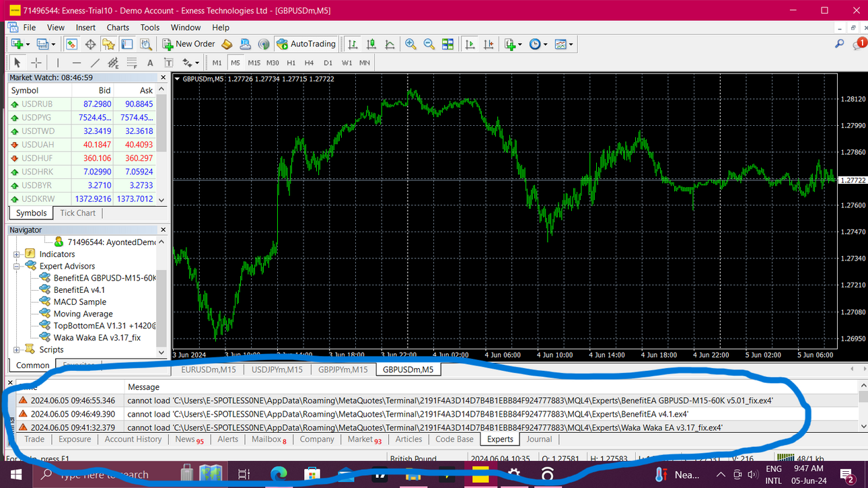Click the signal broadcast toolbar icon
Screen dimensions: 868x488
point(264,44)
